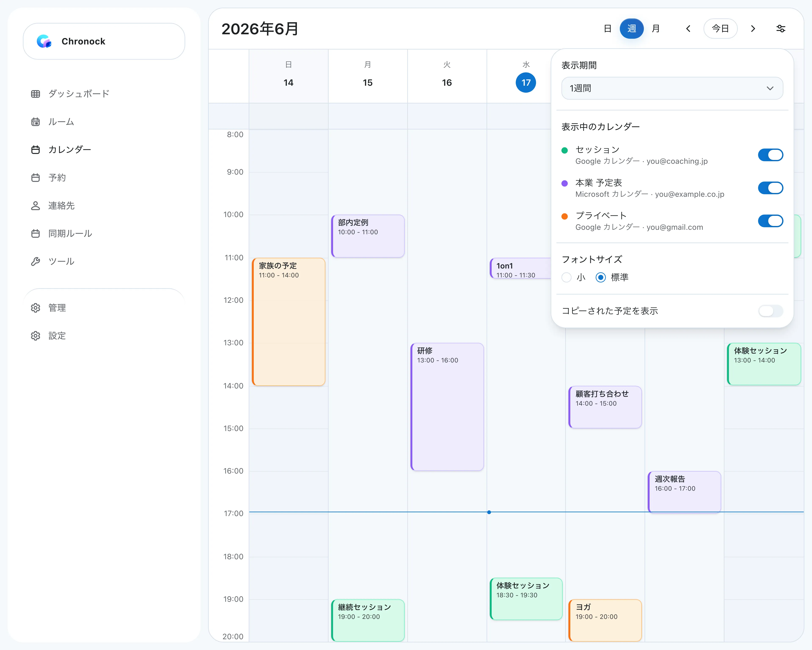
Task: Select date 15 in the header
Action: [x=368, y=83]
